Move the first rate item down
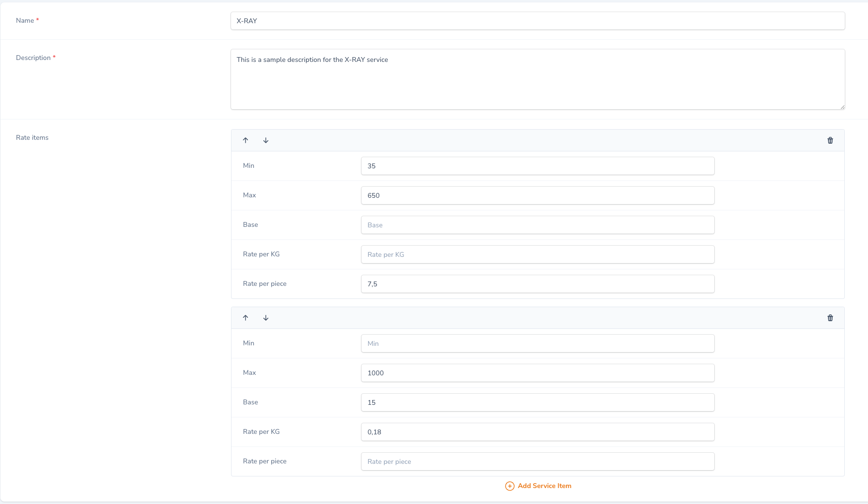The image size is (868, 504). click(x=266, y=140)
